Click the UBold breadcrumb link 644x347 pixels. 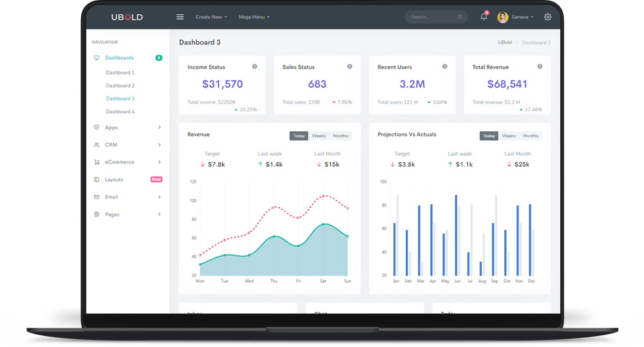pos(505,42)
